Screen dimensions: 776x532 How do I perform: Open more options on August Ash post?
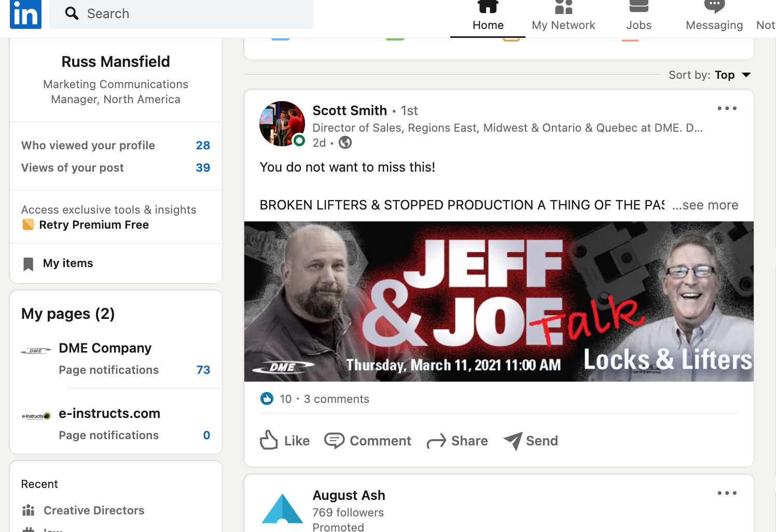[727, 493]
